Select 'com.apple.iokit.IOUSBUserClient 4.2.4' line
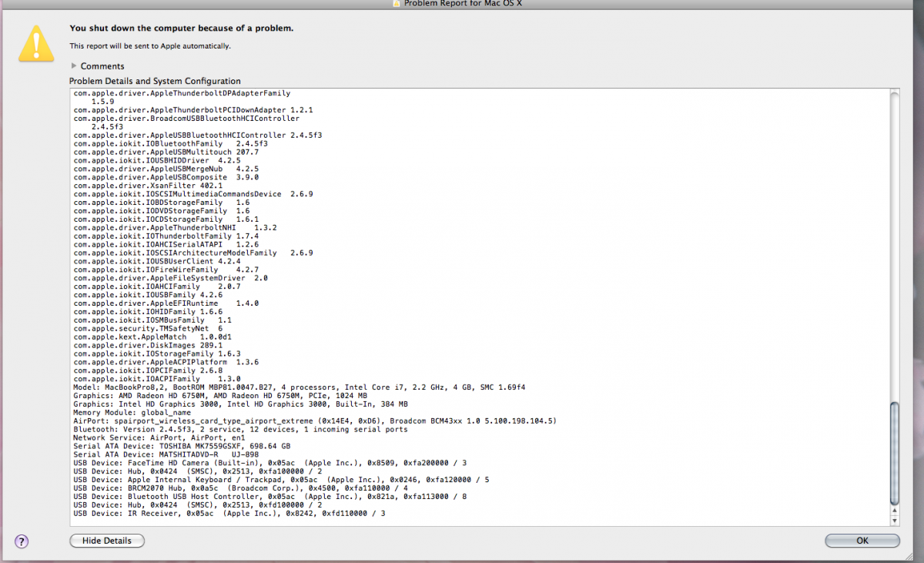This screenshot has height=563, width=924. coord(157,261)
